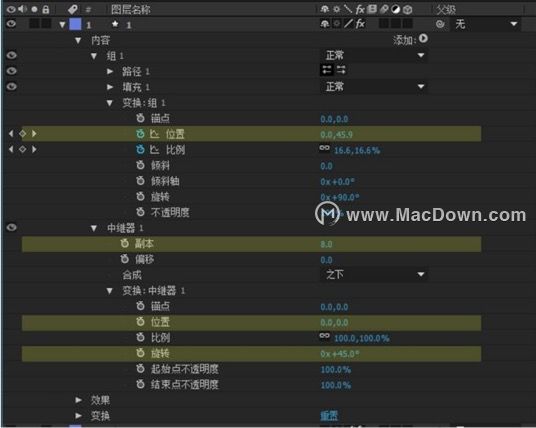Toggle stopwatch for 组 1 位置

[x=140, y=134]
